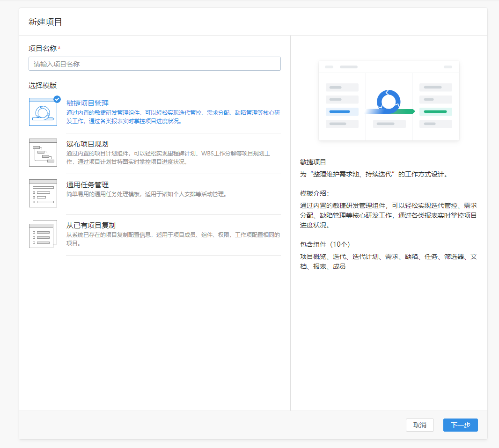Click the 从已有项目复制 template icon
Image resolution: width=499 pixels, height=448 pixels.
[x=43, y=234]
